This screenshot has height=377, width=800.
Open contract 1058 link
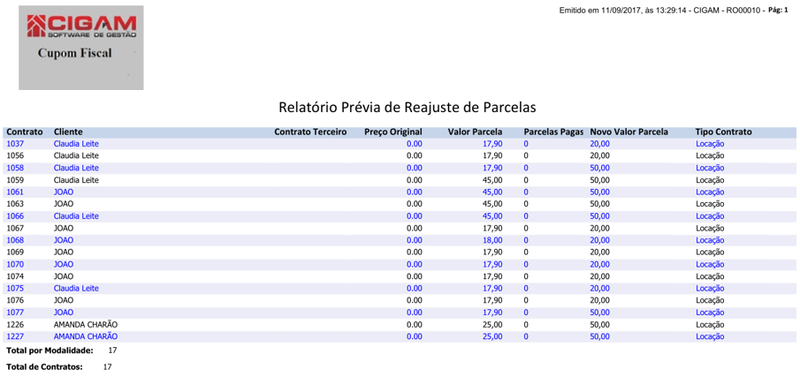click(15, 168)
